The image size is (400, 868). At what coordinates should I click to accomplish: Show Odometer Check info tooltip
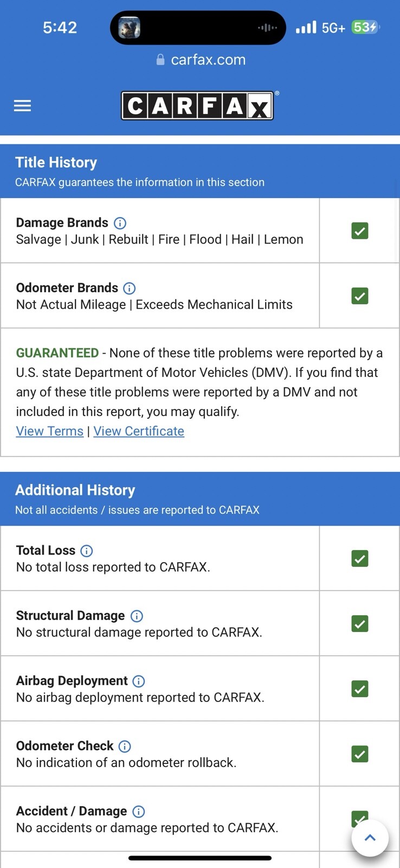(x=125, y=746)
